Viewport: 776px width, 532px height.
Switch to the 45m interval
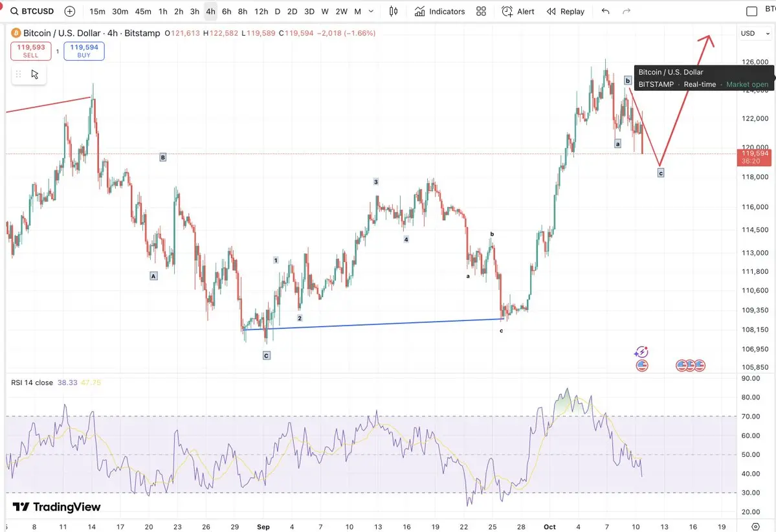click(143, 12)
